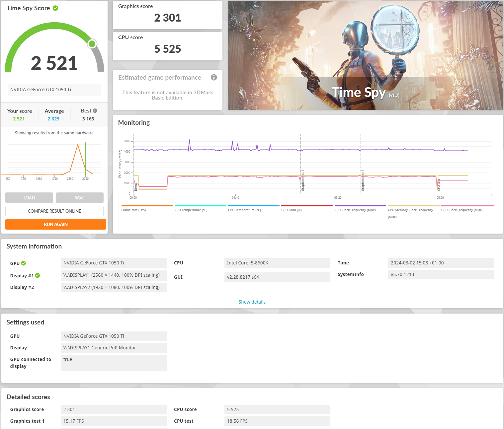This screenshot has height=429, width=504.
Task: Click GPU name field under score gauge
Action: point(54,90)
